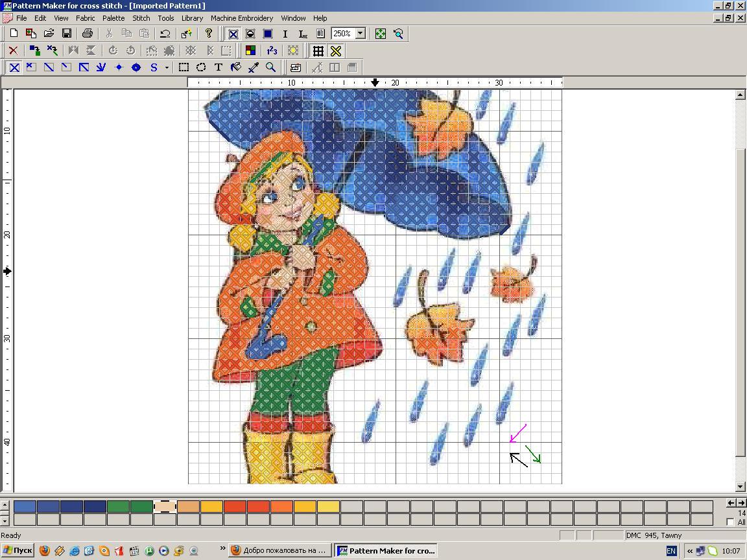Click the Undo arrow icon
The width and height of the screenshot is (747, 560).
[165, 33]
